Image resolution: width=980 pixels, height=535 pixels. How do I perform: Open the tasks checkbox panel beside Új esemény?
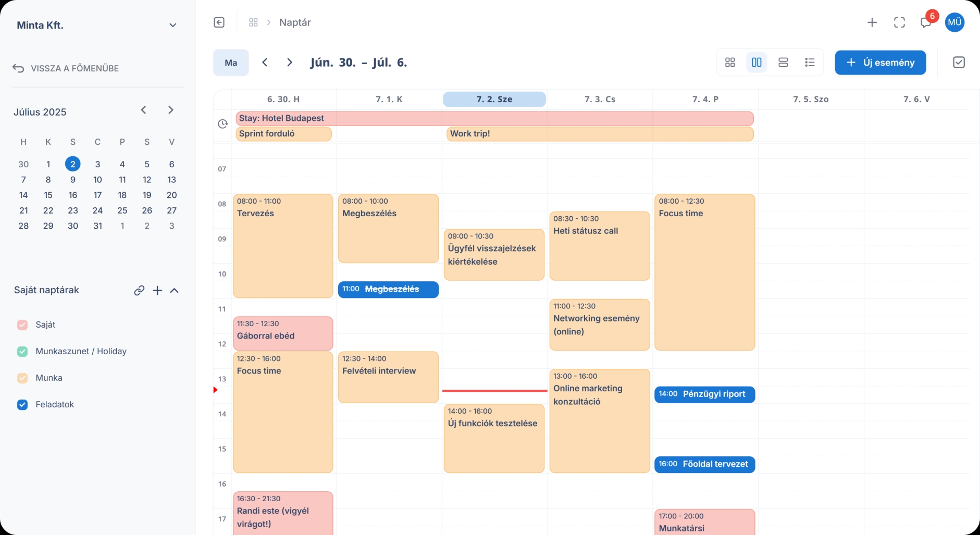959,62
